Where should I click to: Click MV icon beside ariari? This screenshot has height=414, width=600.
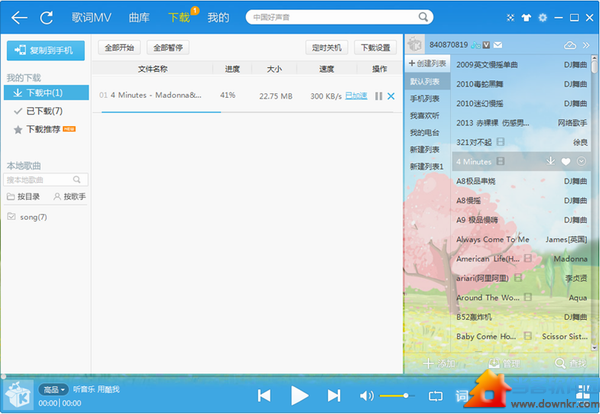tap(518, 277)
